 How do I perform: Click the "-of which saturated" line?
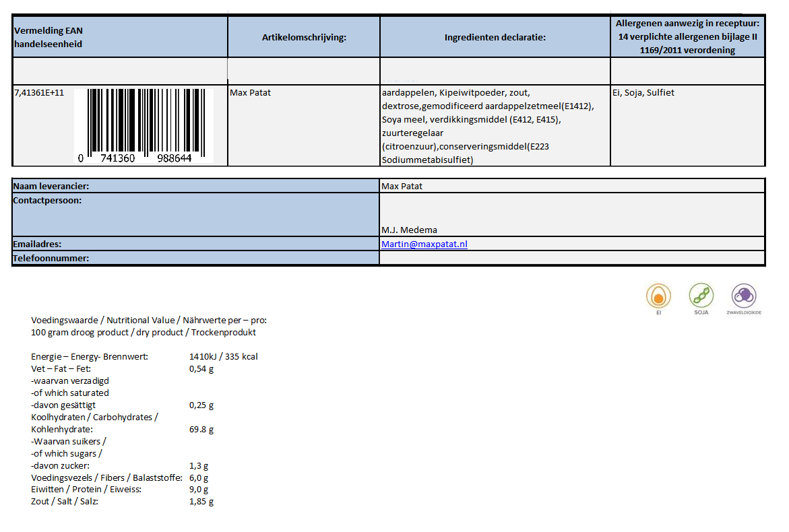tap(70, 393)
